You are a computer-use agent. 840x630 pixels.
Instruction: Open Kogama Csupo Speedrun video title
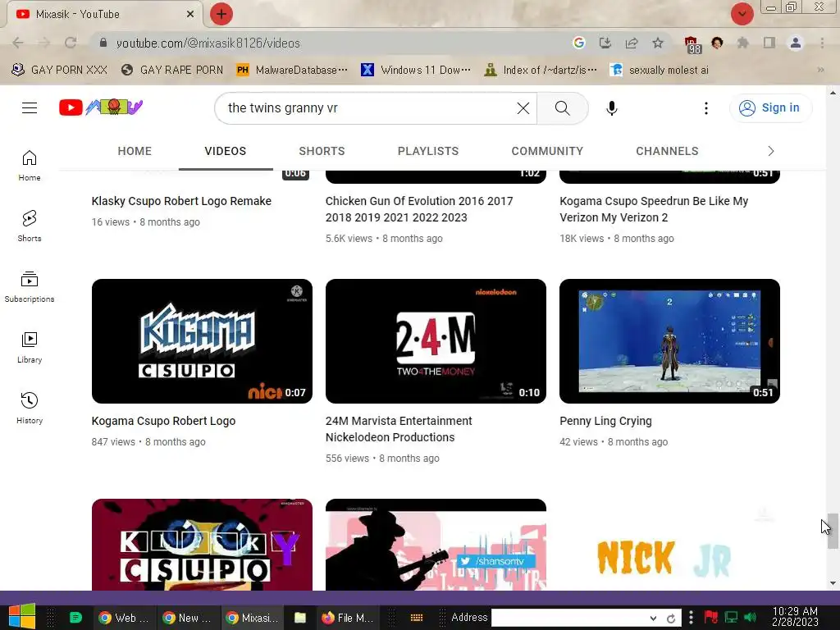click(x=654, y=209)
